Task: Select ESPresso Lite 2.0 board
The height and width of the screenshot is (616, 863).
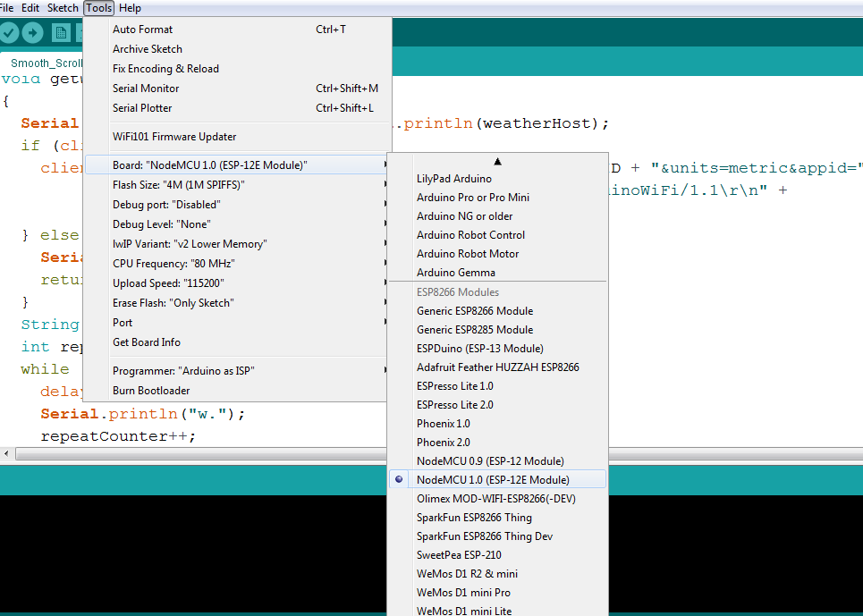Action: pos(497,405)
